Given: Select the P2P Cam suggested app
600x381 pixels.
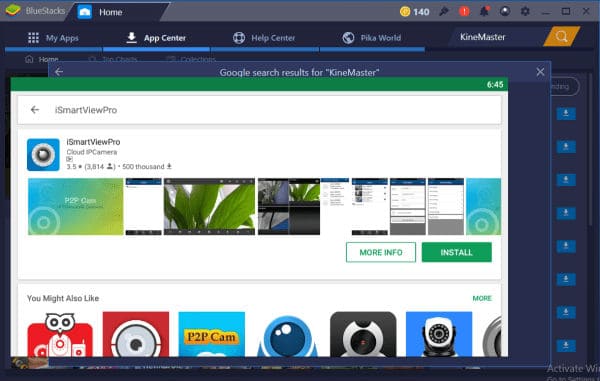Looking at the screenshot, I should click(212, 334).
